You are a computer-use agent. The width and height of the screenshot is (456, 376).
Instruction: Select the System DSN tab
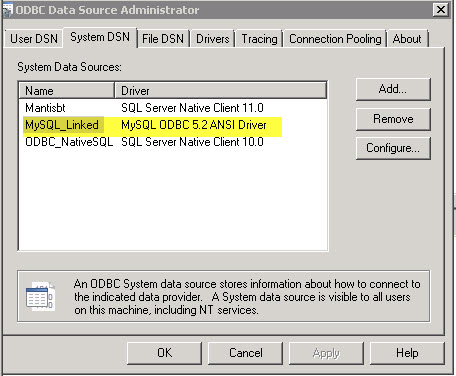[x=100, y=37]
